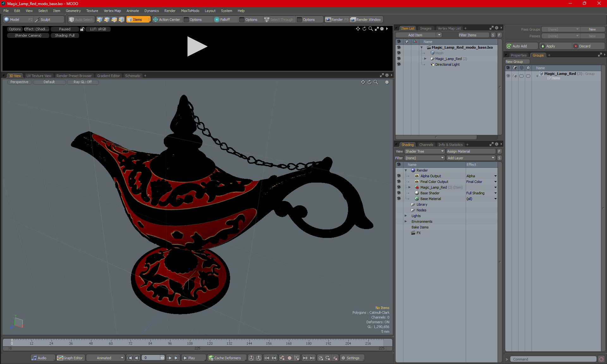
Task: Open the Animate menu
Action: click(x=132, y=11)
